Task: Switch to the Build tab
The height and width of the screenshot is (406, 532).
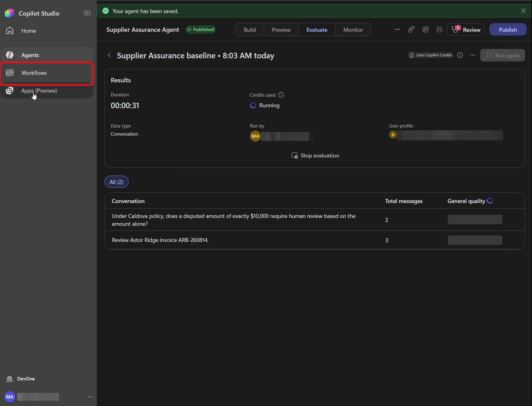Action: tap(250, 30)
